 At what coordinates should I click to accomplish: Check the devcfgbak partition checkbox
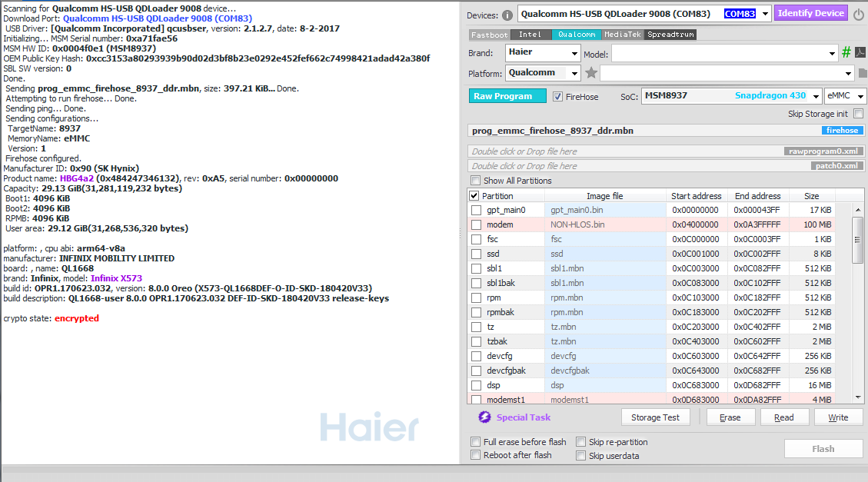[476, 371]
